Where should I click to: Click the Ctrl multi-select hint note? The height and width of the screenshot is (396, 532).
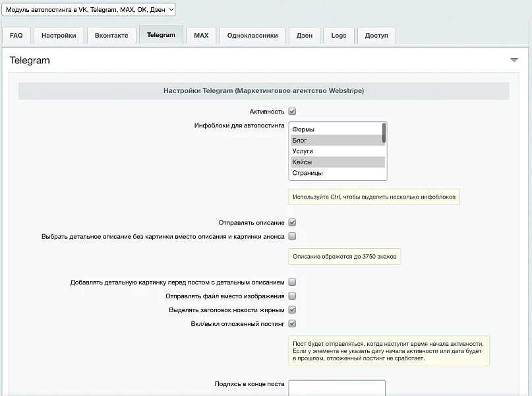(x=374, y=197)
